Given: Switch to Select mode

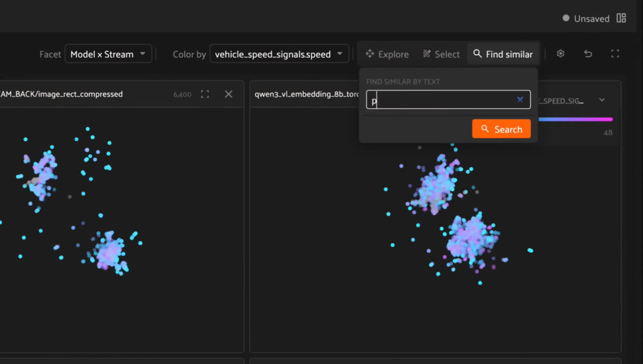Looking at the screenshot, I should [x=441, y=54].
